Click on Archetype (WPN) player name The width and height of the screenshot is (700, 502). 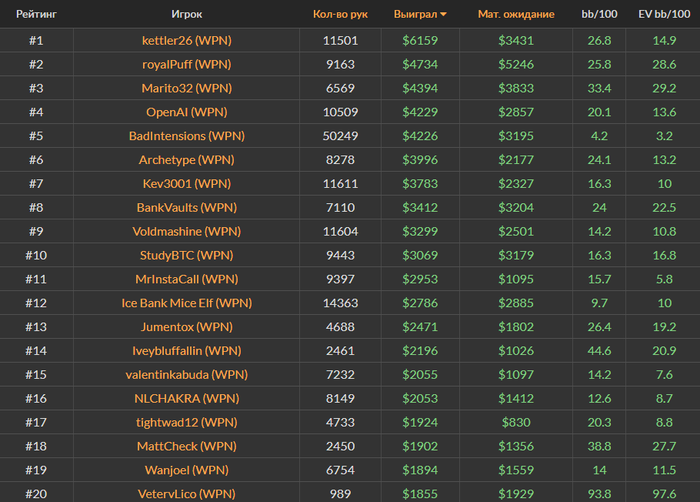(186, 160)
